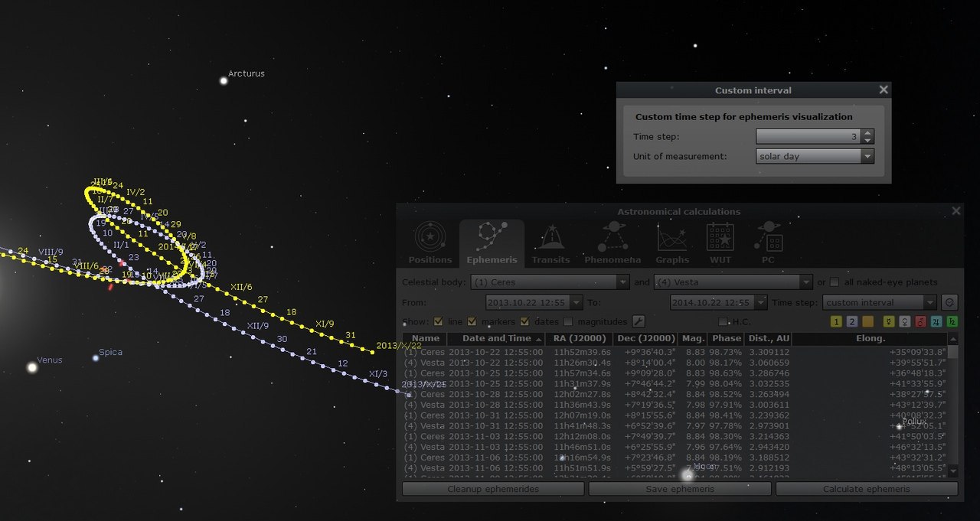Decrease the Time step value with down arrow
Image resolution: width=980 pixels, height=521 pixels.
click(867, 141)
